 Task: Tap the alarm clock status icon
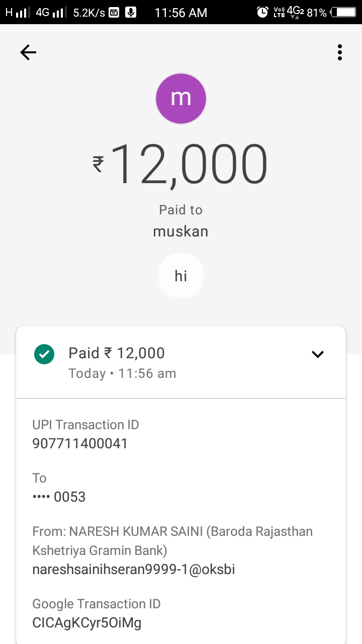(262, 13)
